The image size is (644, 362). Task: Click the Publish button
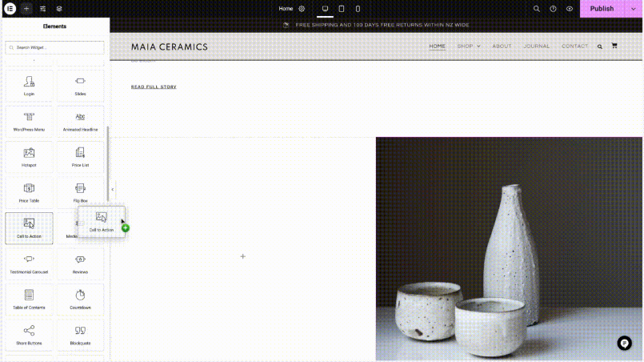602,9
